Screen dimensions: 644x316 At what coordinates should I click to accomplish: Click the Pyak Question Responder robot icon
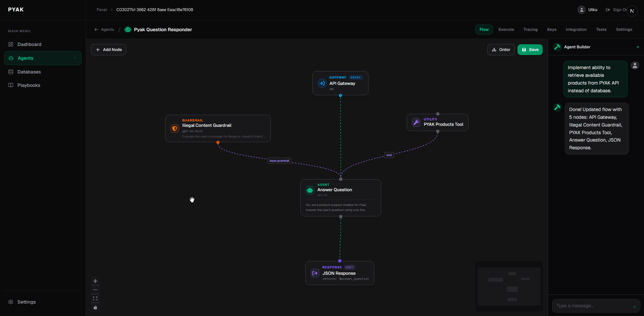coord(128,30)
